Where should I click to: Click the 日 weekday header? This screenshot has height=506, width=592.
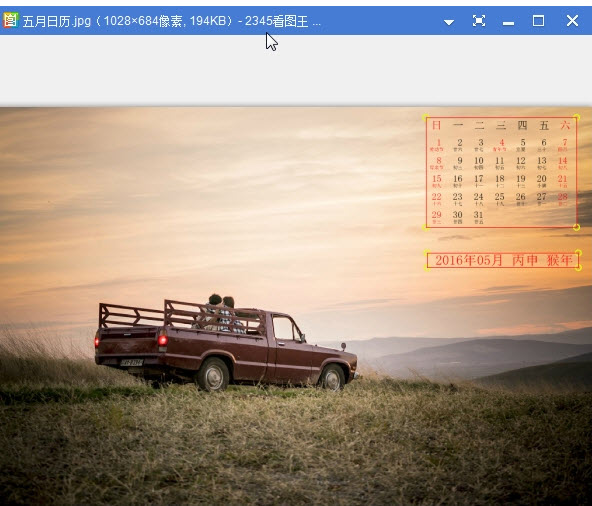436,125
